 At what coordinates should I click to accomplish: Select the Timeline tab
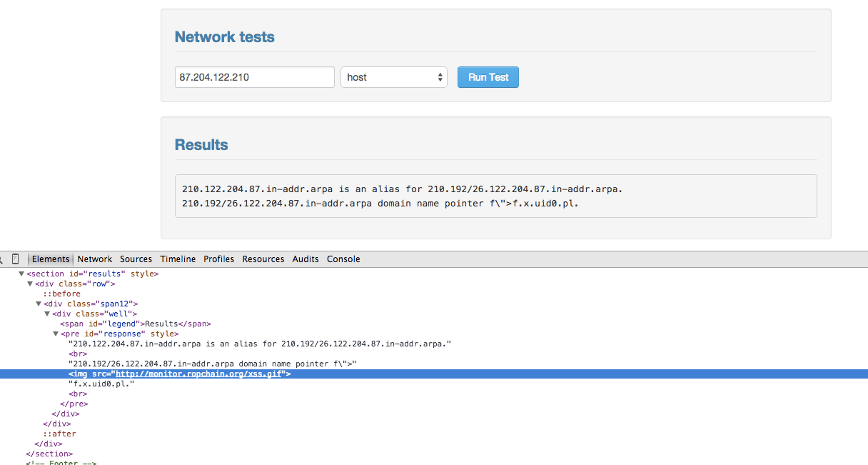tap(178, 259)
